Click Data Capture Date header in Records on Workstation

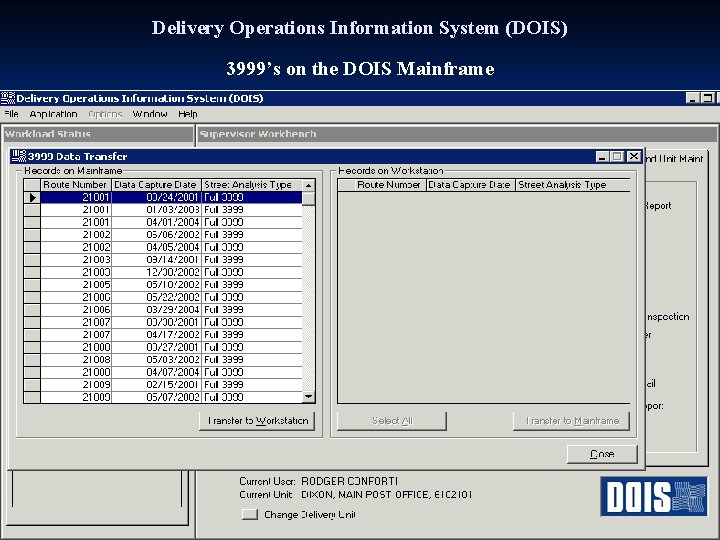[470, 185]
